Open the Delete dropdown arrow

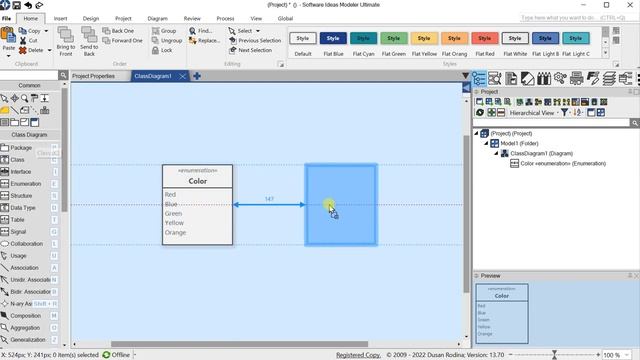coord(49,50)
